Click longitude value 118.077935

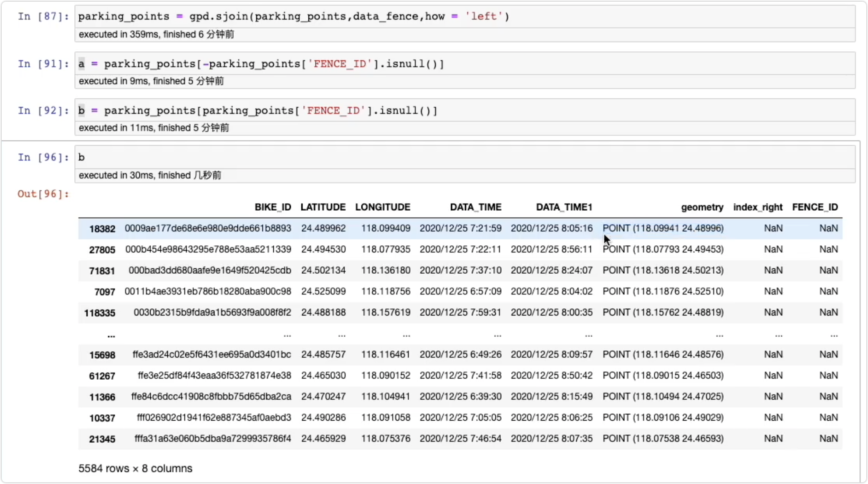[x=386, y=249]
